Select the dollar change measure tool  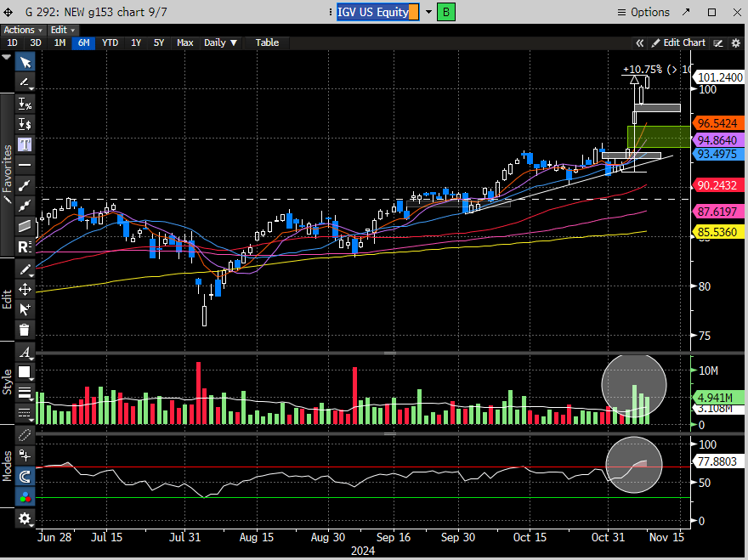pos(25,125)
